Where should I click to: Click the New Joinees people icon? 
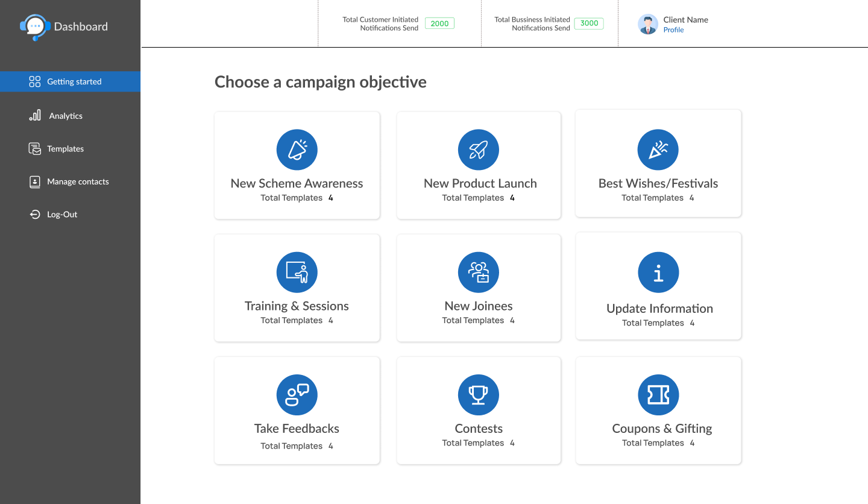(x=478, y=272)
